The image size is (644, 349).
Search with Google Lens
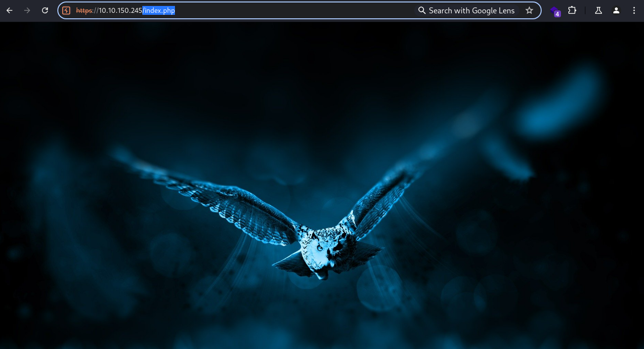pyautogui.click(x=466, y=10)
